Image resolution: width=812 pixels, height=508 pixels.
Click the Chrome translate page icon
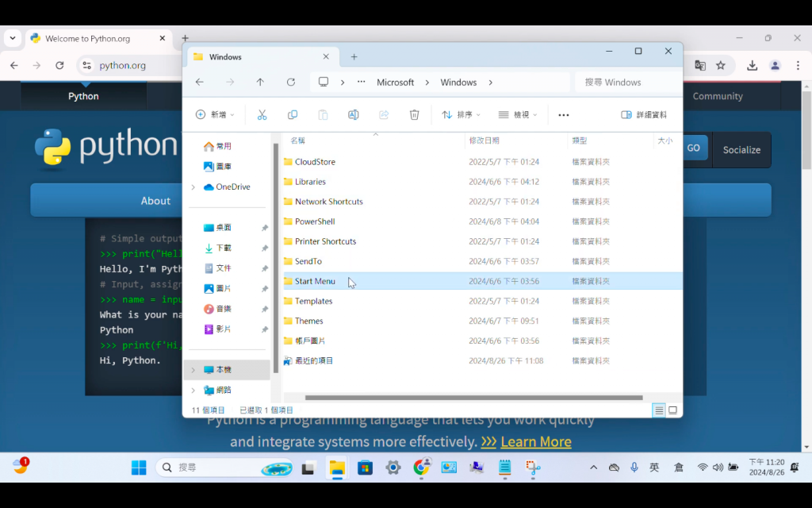(x=700, y=65)
